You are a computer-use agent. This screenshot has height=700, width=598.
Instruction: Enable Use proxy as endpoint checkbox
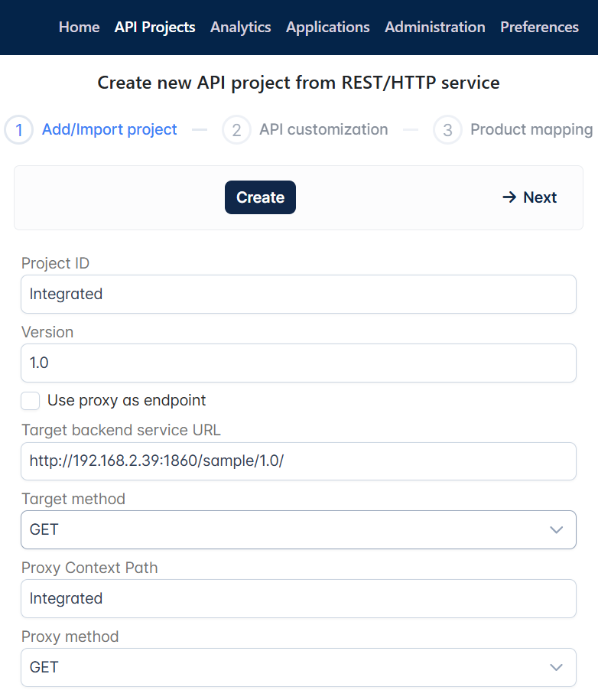pyautogui.click(x=31, y=401)
